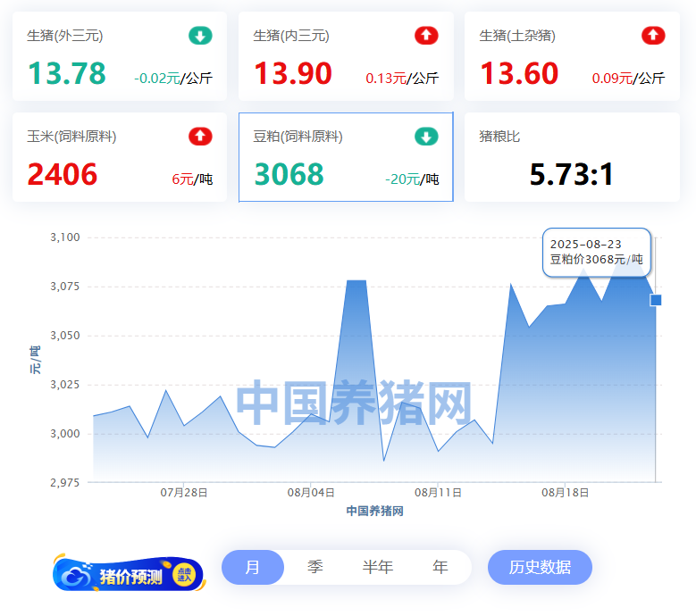The image size is (696, 616).
Task: Click the blue data point marker on chart
Action: click(x=656, y=300)
